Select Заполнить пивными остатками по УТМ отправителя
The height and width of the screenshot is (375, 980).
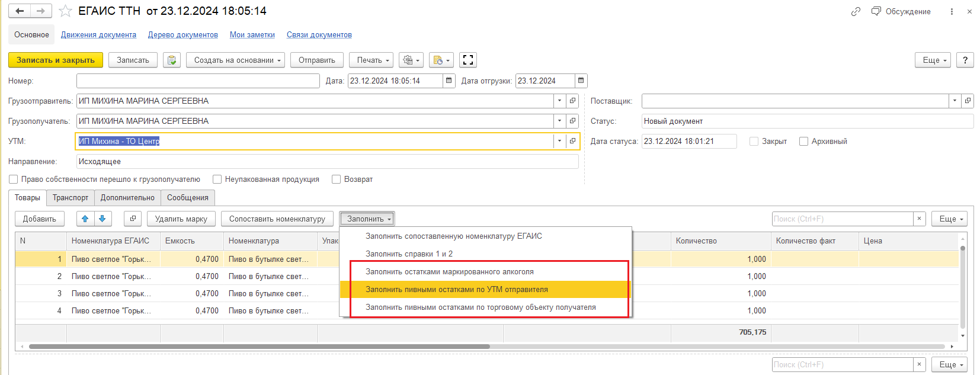point(456,289)
